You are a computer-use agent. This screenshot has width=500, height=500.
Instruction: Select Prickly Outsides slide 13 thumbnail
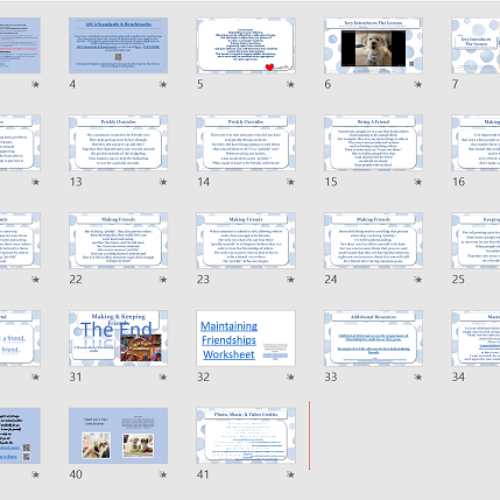point(118,143)
